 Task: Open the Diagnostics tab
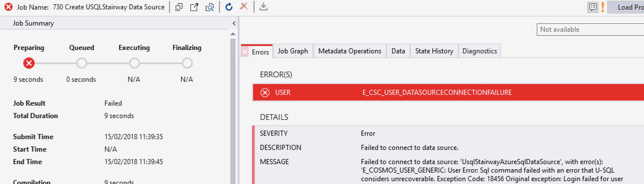(x=479, y=51)
